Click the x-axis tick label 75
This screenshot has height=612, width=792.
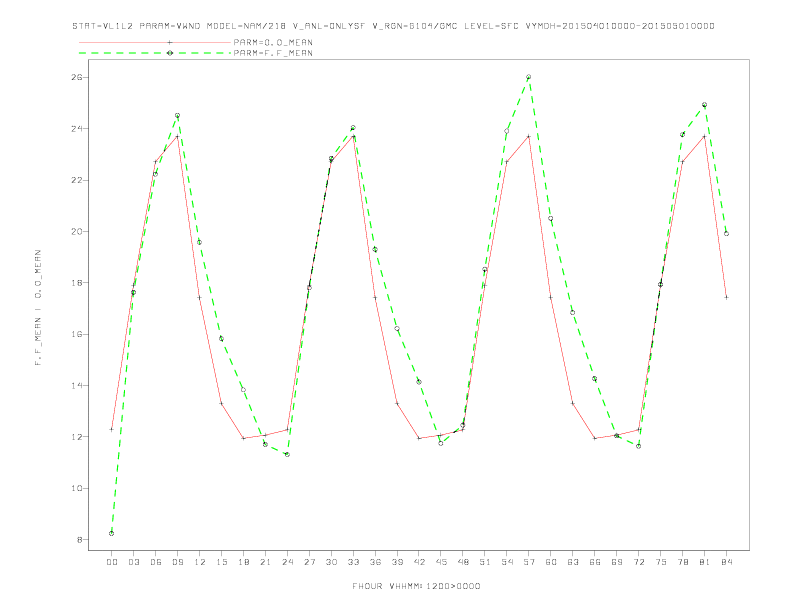coord(661,562)
